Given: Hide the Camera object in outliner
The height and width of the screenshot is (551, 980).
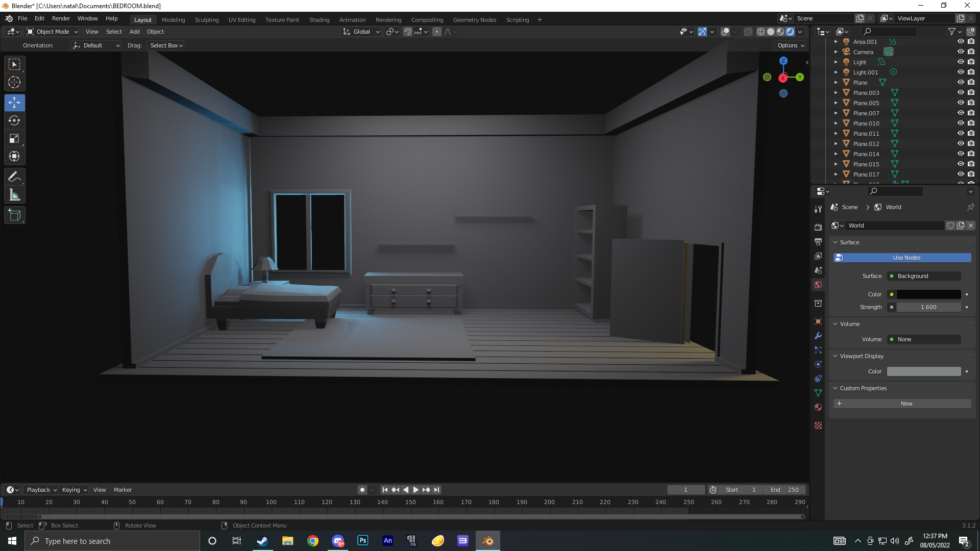Looking at the screenshot, I should click(960, 52).
